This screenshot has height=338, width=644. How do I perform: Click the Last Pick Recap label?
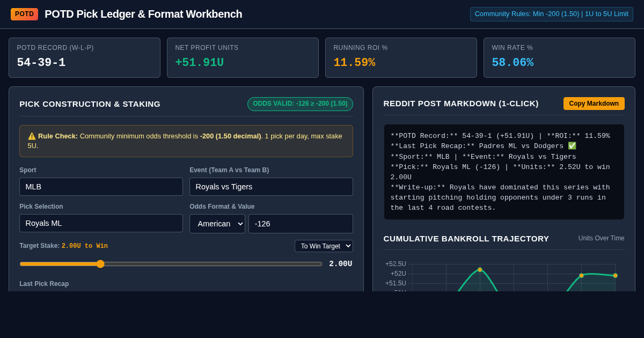(44, 284)
